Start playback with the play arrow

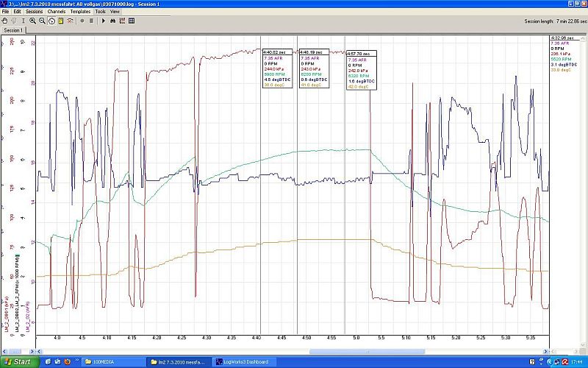(x=104, y=21)
